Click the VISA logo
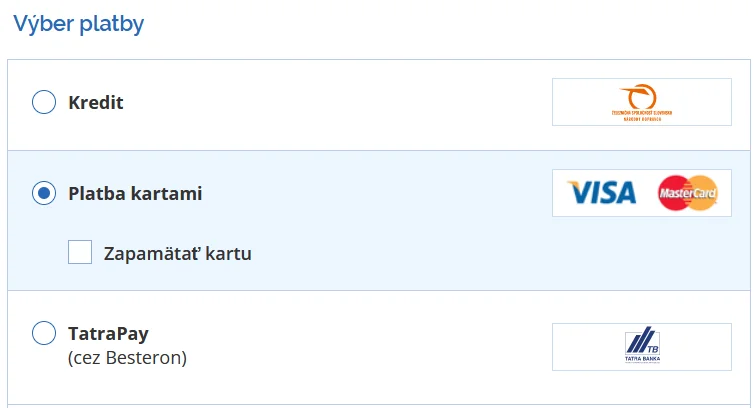Image resolution: width=754 pixels, height=408 pixels. (602, 193)
